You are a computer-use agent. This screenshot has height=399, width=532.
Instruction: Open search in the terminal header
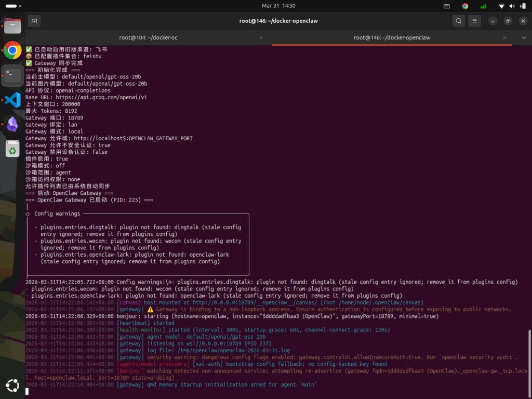458,21
